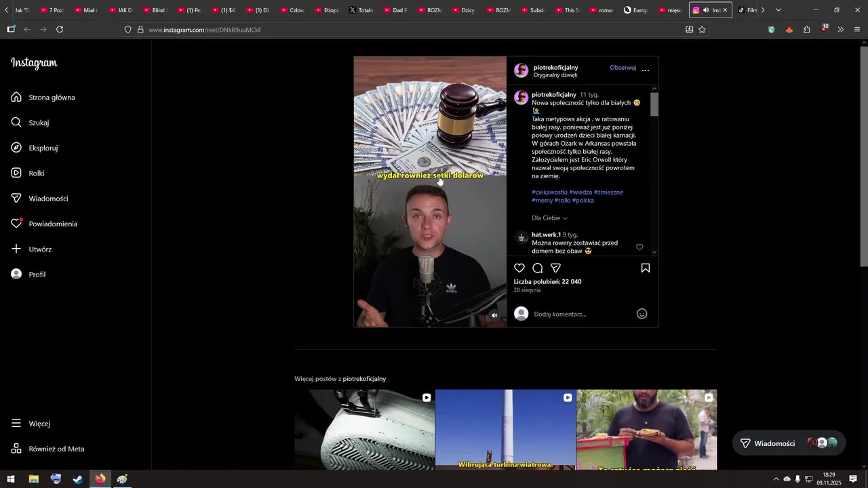Switch to the Totaln X tab
This screenshot has width=868, height=488.
[360, 10]
